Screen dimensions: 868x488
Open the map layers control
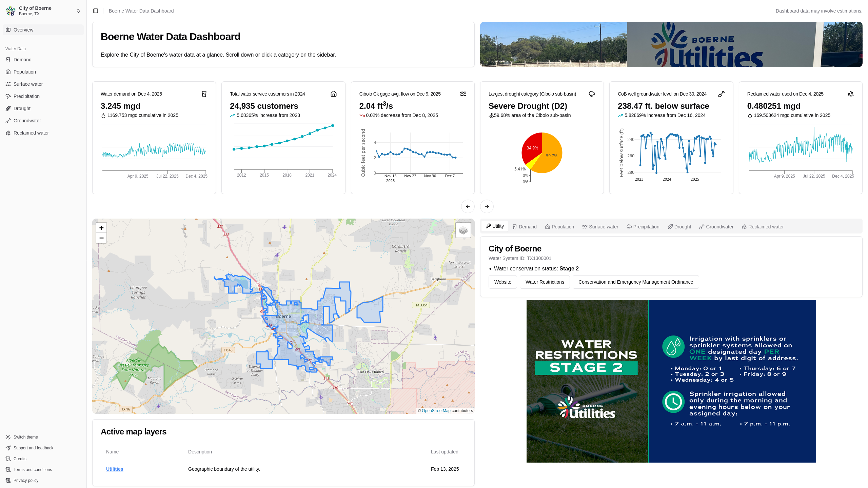click(463, 230)
